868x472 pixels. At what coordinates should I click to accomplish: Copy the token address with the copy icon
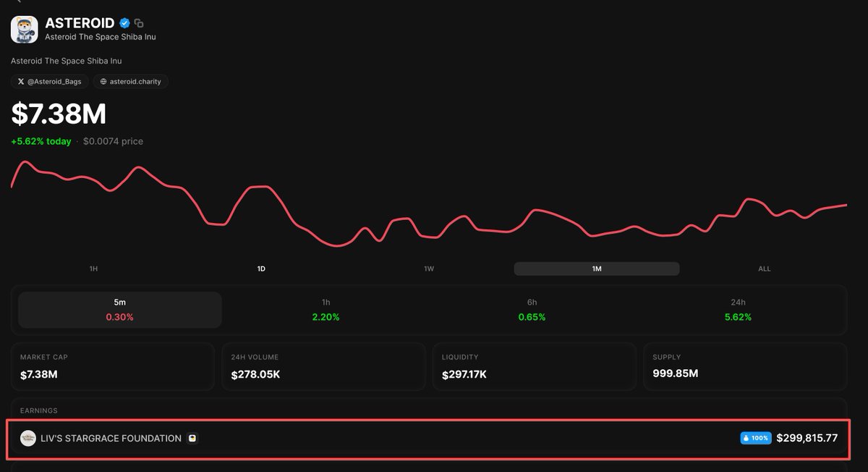pyautogui.click(x=139, y=23)
